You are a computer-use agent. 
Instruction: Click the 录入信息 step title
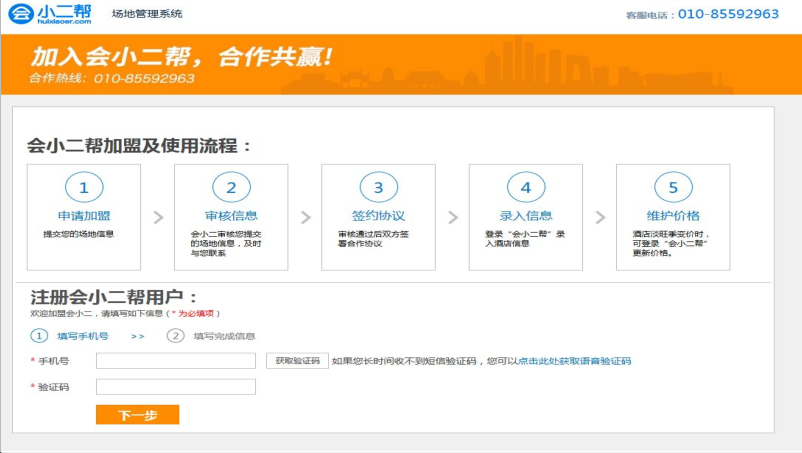(x=526, y=216)
